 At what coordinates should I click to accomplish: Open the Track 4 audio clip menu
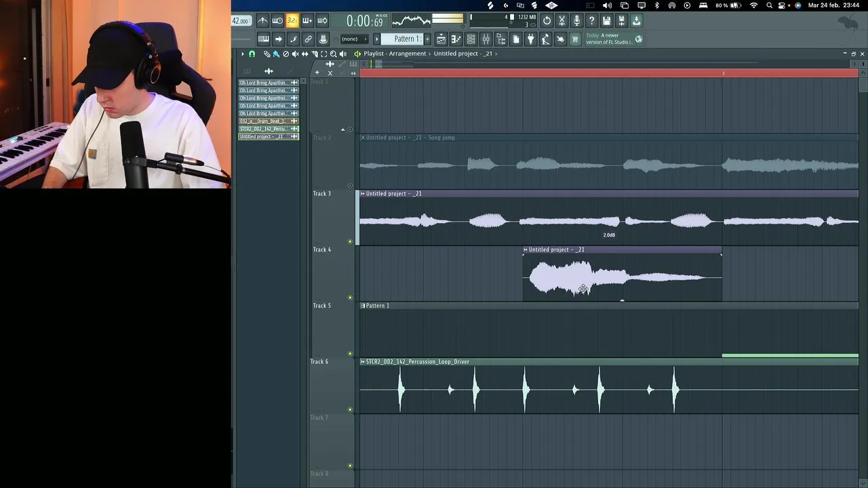pyautogui.click(x=526, y=249)
